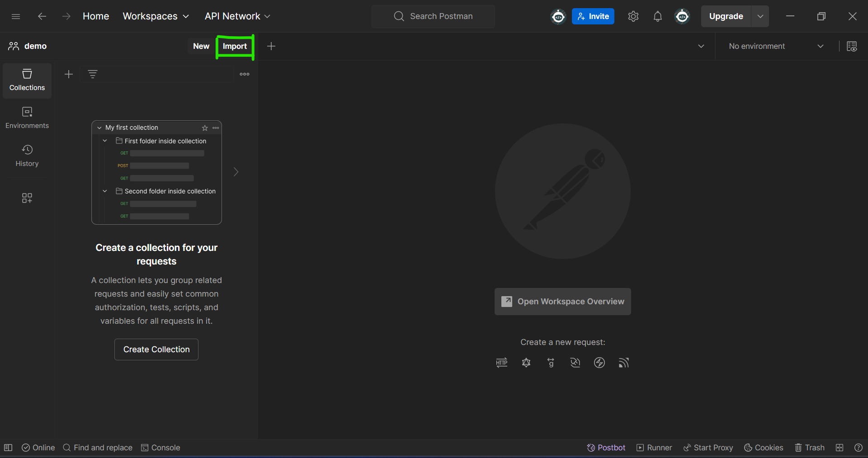Click the Search Postman field
Viewport: 868px width, 458px height.
pos(433,16)
